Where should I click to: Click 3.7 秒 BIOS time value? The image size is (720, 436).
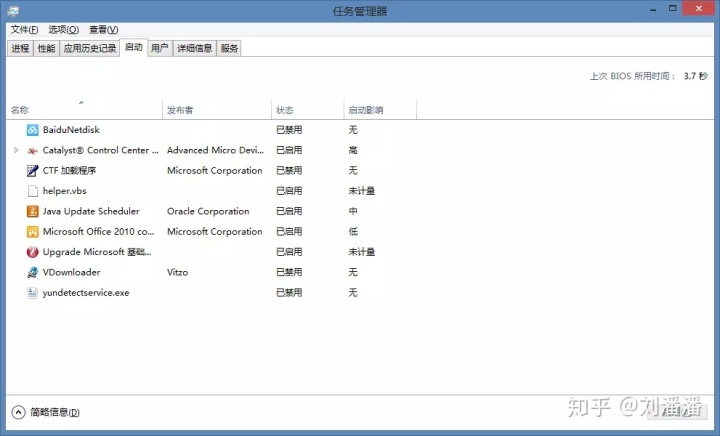[x=695, y=76]
